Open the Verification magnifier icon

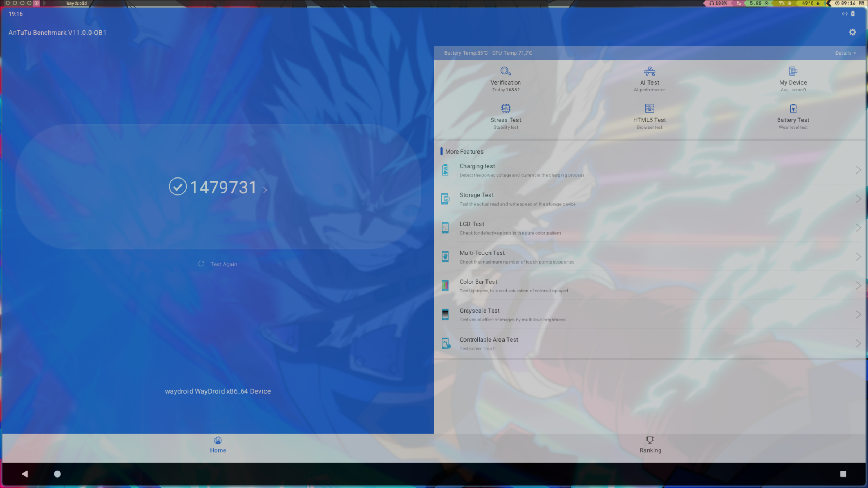(x=506, y=71)
